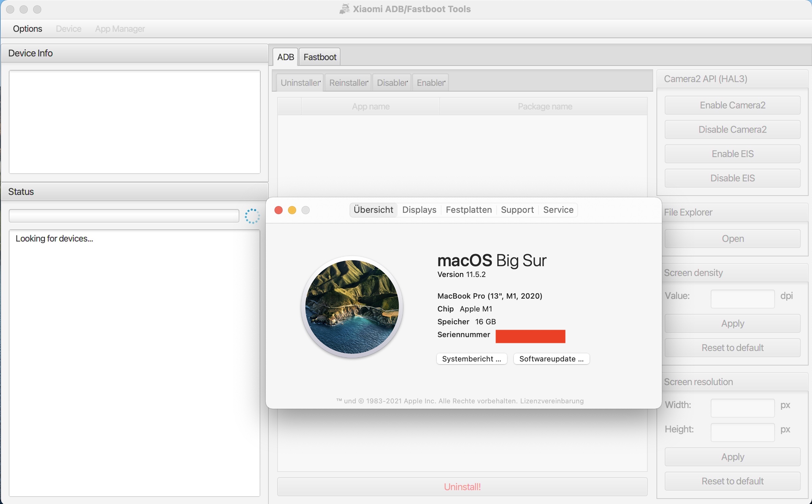Click the Xiaomi app icon in title bar
The height and width of the screenshot is (504, 812).
pos(344,9)
